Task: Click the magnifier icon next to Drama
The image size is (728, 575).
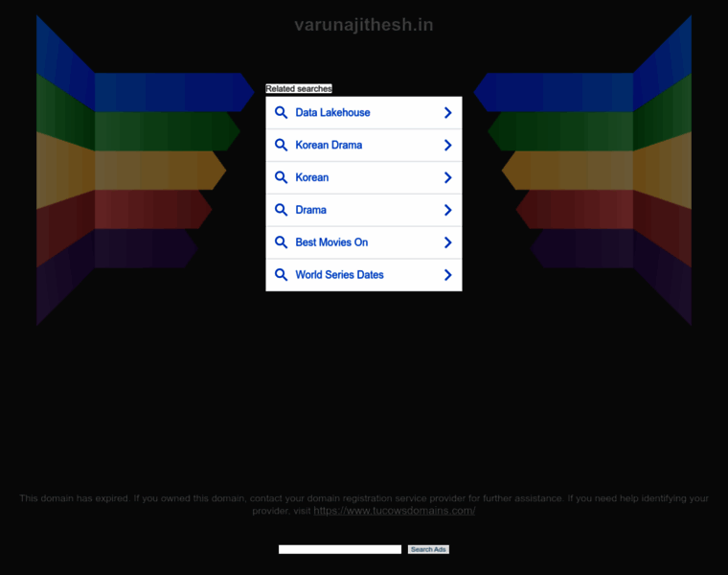Action: click(x=281, y=210)
